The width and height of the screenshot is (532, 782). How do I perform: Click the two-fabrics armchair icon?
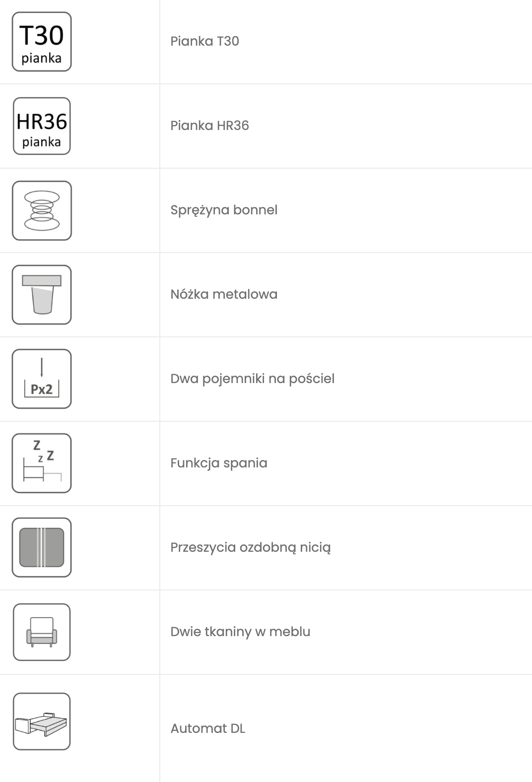[x=42, y=632]
